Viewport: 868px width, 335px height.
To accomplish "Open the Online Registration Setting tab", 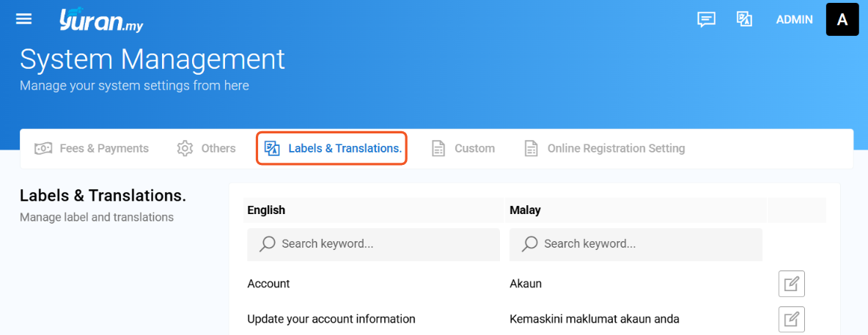I will pyautogui.click(x=605, y=148).
